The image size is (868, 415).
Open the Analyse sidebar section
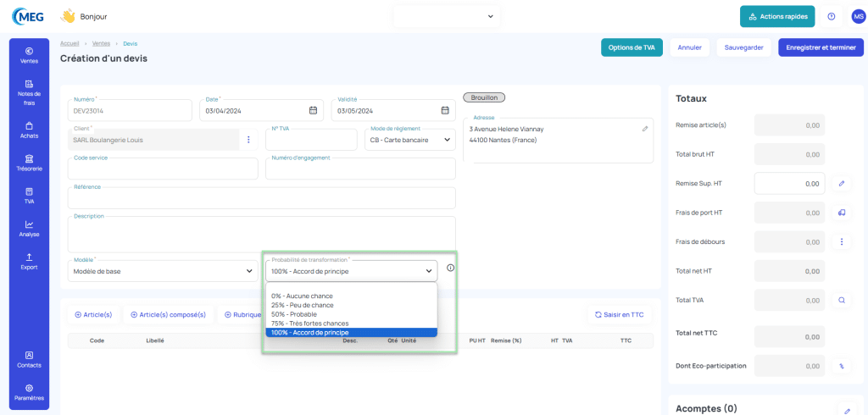pos(29,229)
